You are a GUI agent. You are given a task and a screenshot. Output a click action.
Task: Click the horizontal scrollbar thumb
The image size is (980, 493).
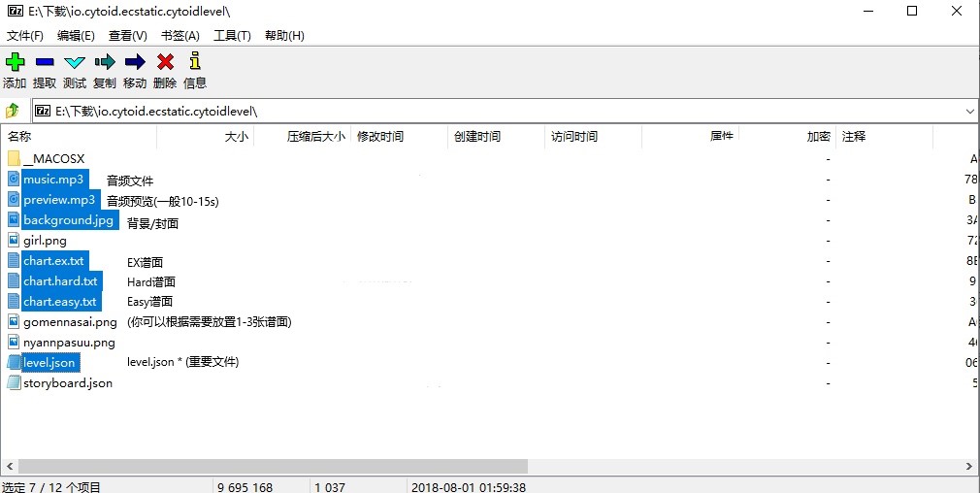point(272,467)
